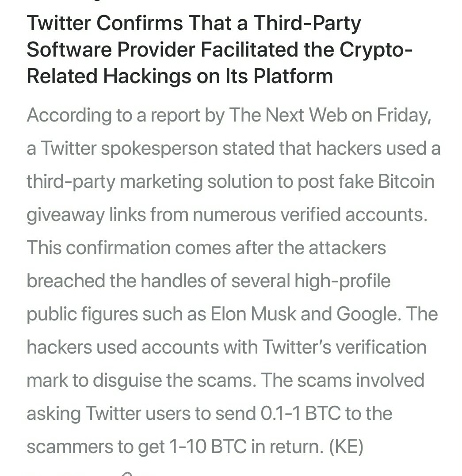This screenshot has width=462, height=476.
Task: Open the Twitter Confirms Third-Party headline
Action: click(219, 50)
